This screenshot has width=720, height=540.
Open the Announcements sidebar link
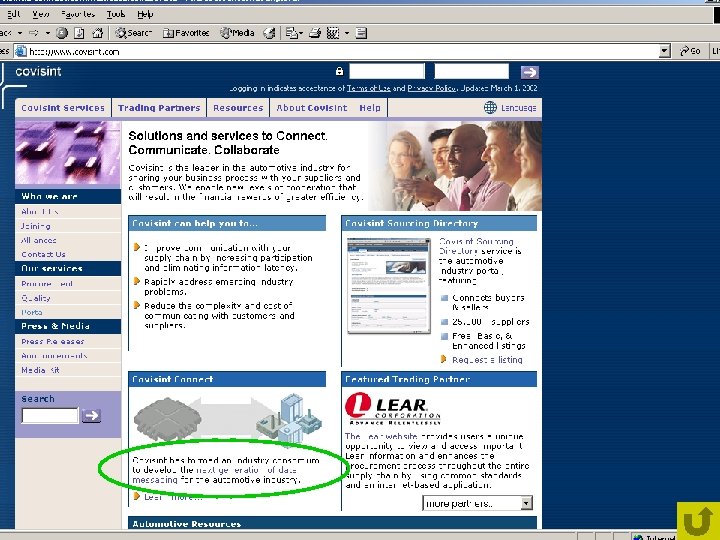click(54, 356)
